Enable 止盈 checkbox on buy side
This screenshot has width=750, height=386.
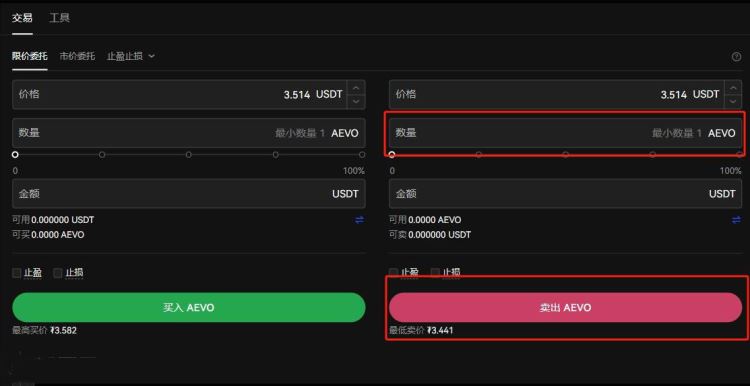(17, 273)
